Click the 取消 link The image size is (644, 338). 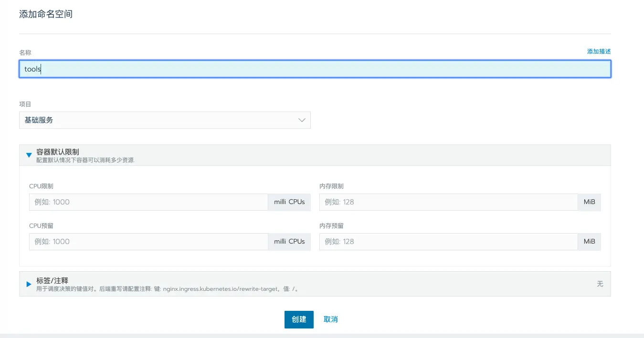pyautogui.click(x=331, y=319)
